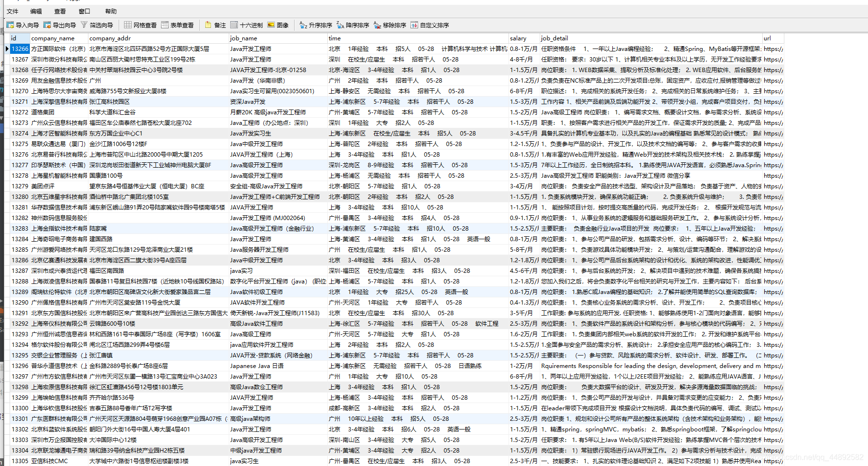This screenshot has width=868, height=466.
Task: Click url cell in row 13266
Action: click(x=773, y=49)
